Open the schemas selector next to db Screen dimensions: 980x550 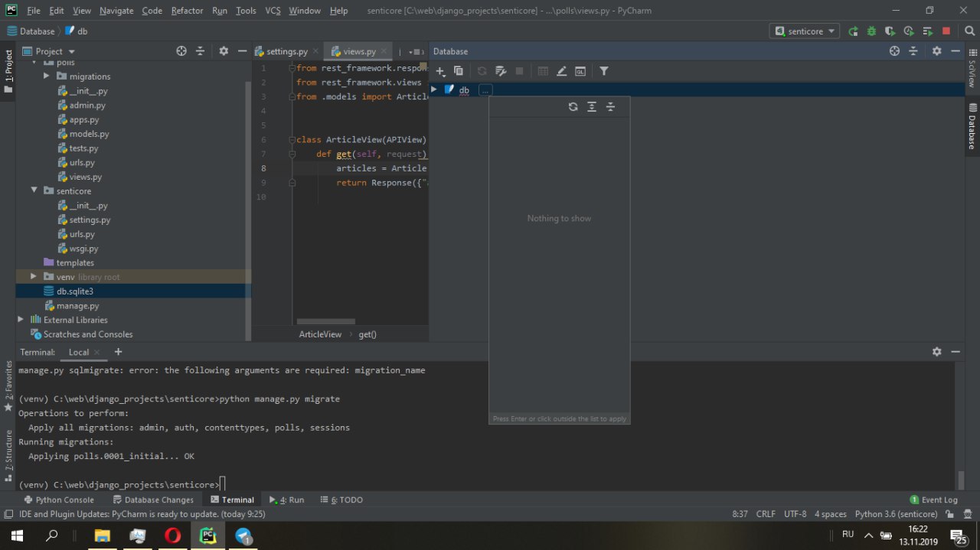[485, 90]
